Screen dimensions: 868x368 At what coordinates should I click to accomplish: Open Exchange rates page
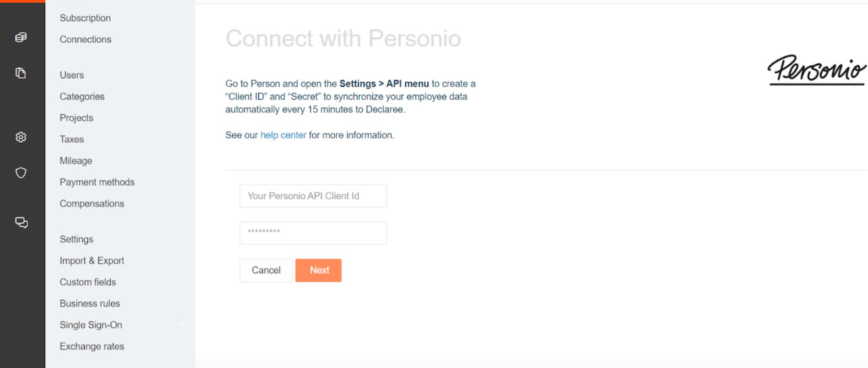tap(92, 346)
